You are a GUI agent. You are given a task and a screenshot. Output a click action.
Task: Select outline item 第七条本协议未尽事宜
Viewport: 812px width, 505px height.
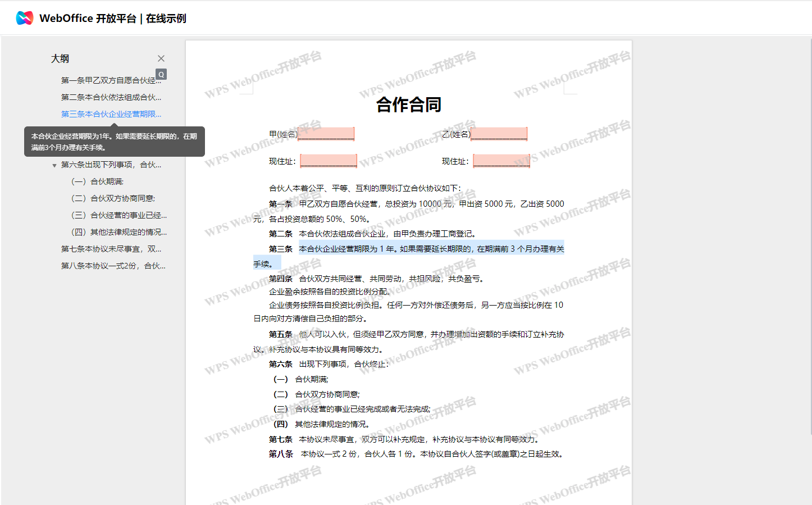coord(111,249)
